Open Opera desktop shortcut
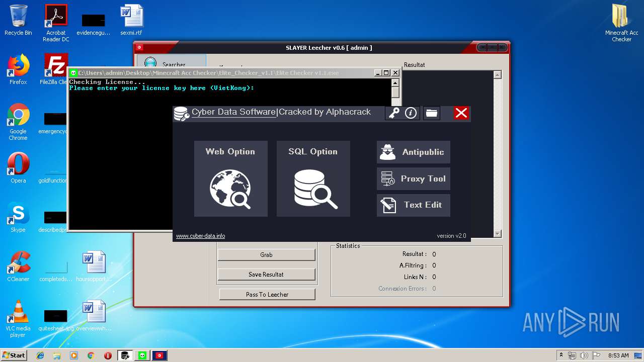 tap(18, 168)
